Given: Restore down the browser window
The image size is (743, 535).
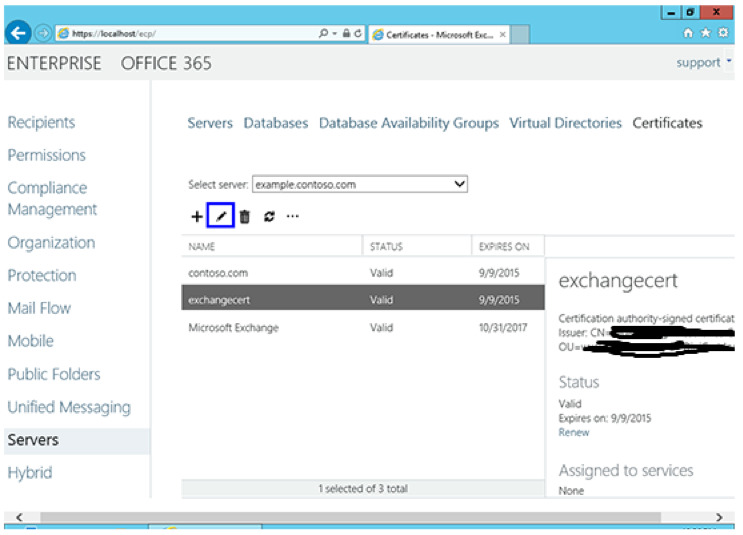Looking at the screenshot, I should [x=690, y=13].
